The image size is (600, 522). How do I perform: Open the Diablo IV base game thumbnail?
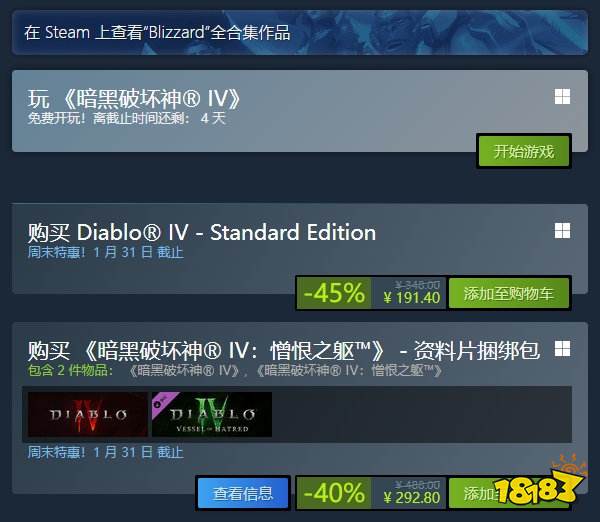coord(88,414)
